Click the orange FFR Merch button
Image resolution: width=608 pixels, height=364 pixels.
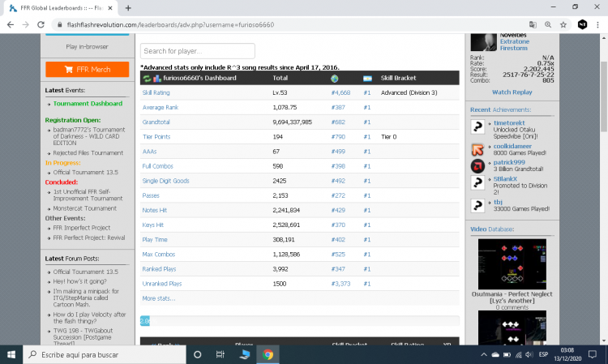(88, 70)
